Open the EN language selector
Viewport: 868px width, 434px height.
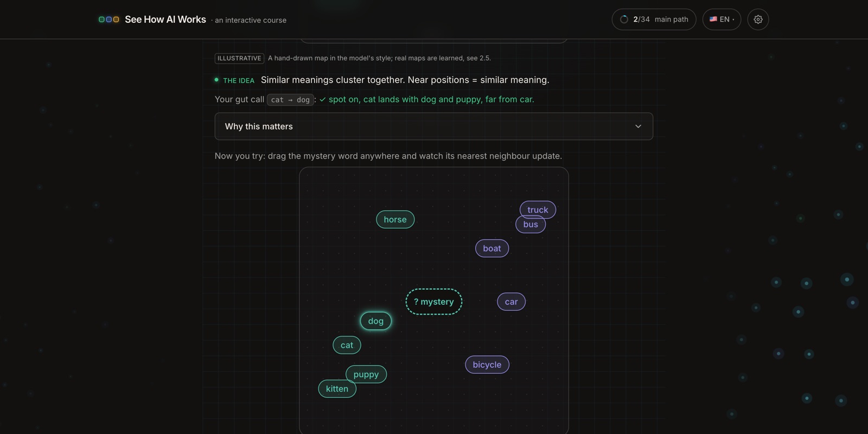[722, 20]
